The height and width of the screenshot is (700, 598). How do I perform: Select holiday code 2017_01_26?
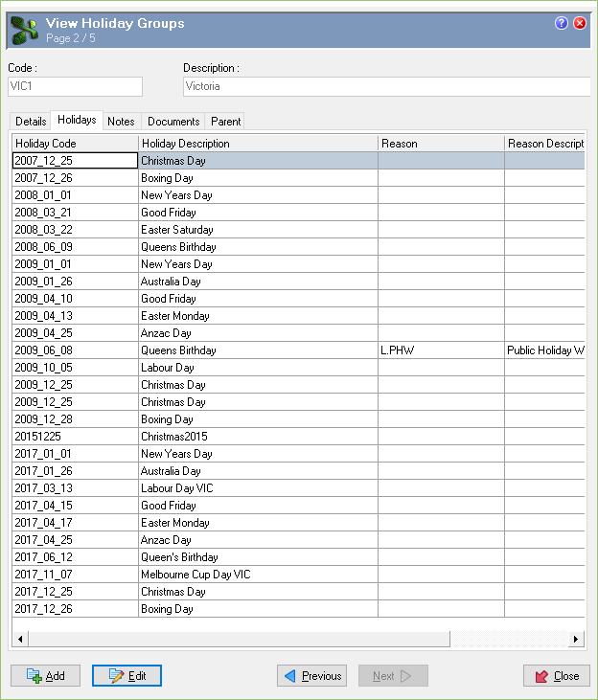click(x=75, y=471)
